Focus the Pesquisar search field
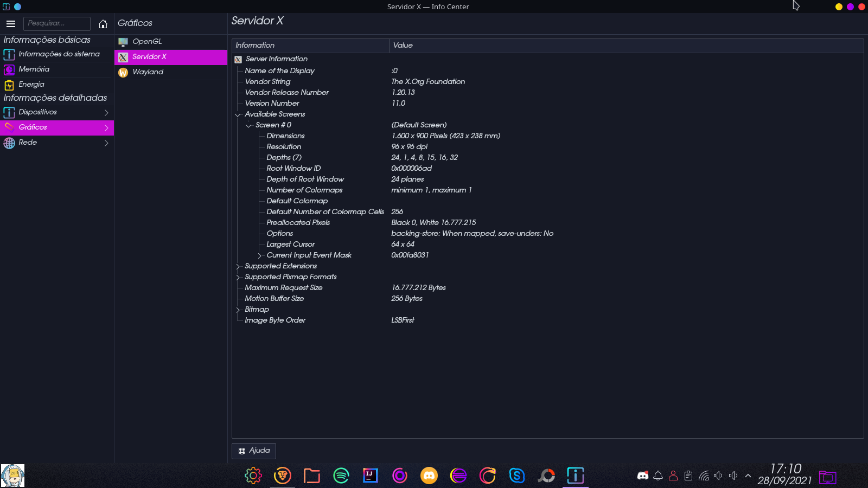The height and width of the screenshot is (488, 868). click(57, 24)
